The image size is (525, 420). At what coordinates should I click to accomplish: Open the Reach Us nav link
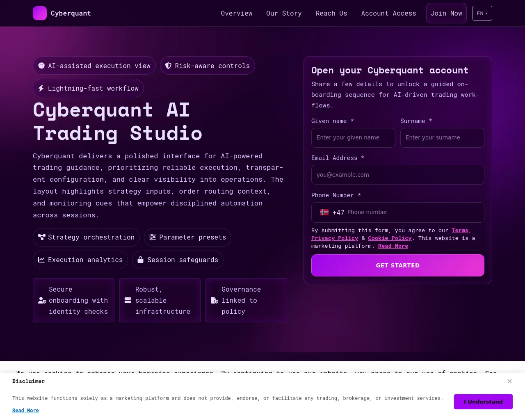pyautogui.click(x=331, y=13)
